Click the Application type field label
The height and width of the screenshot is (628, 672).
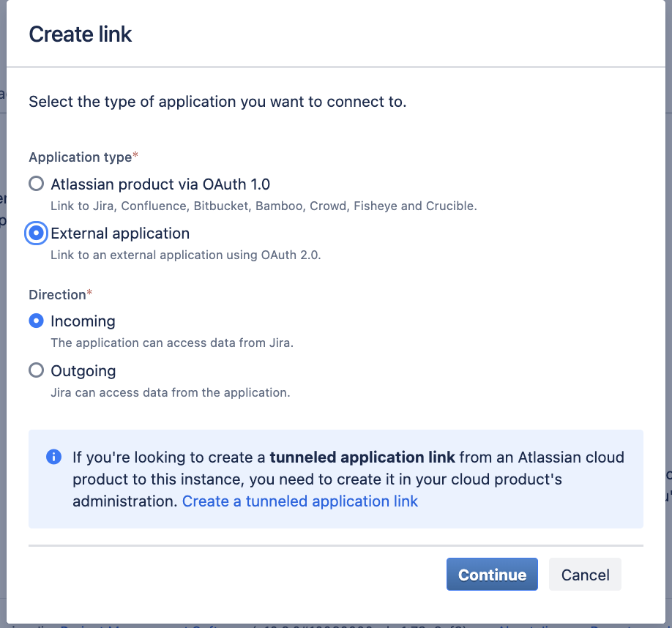[81, 157]
